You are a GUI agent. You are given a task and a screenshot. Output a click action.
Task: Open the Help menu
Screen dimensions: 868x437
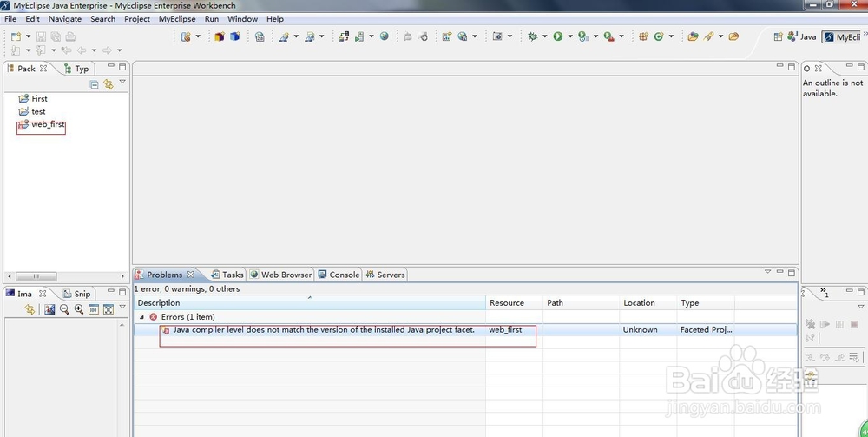pyautogui.click(x=275, y=19)
